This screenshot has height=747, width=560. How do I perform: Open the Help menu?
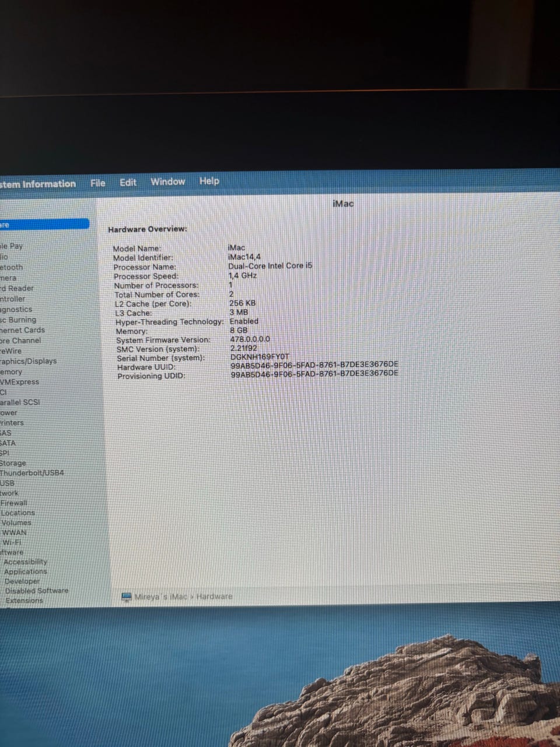(209, 181)
